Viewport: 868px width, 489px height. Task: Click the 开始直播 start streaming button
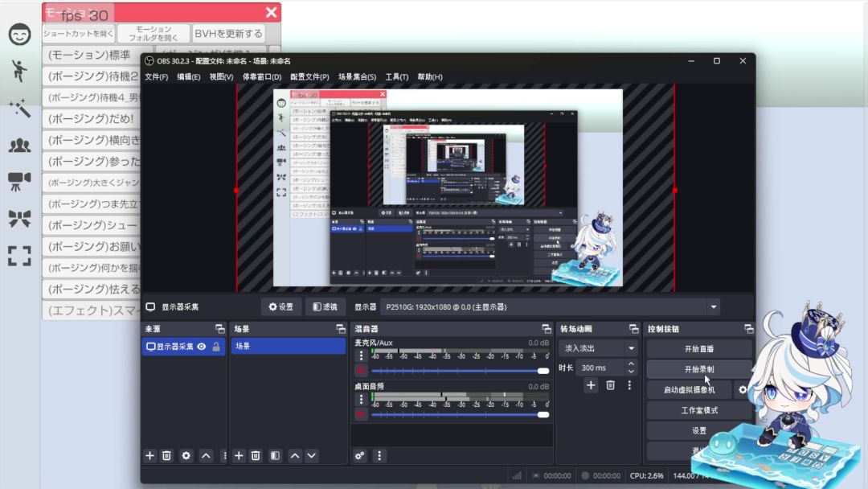[698, 349]
